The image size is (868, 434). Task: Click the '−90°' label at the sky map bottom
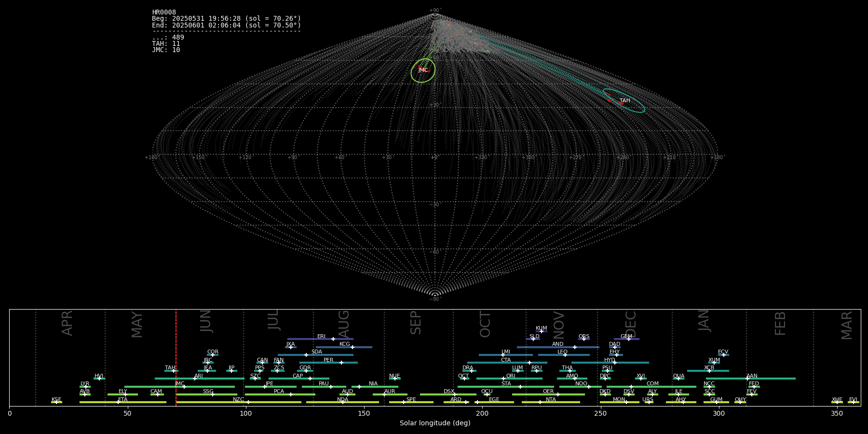click(435, 299)
